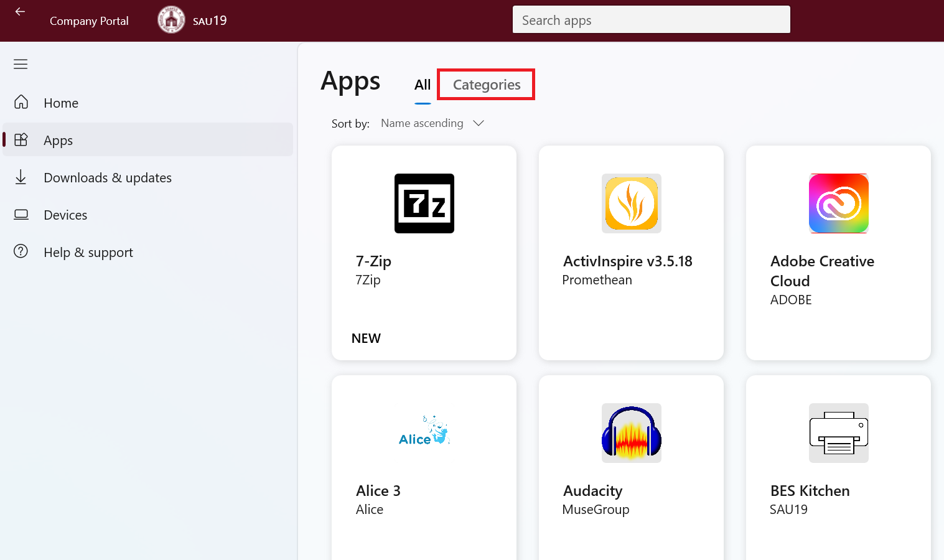Open the Devices page
Screen dimensions: 944x560
[148, 215]
